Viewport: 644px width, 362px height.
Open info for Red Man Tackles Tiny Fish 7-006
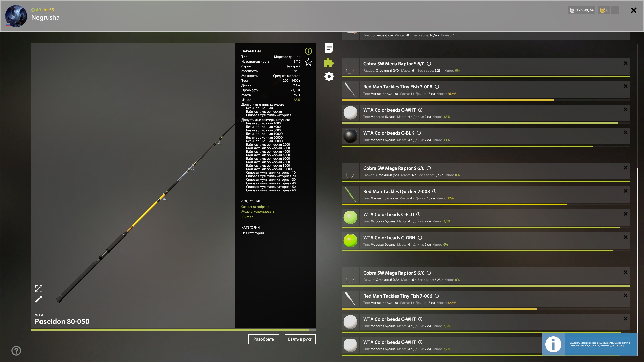click(x=437, y=296)
